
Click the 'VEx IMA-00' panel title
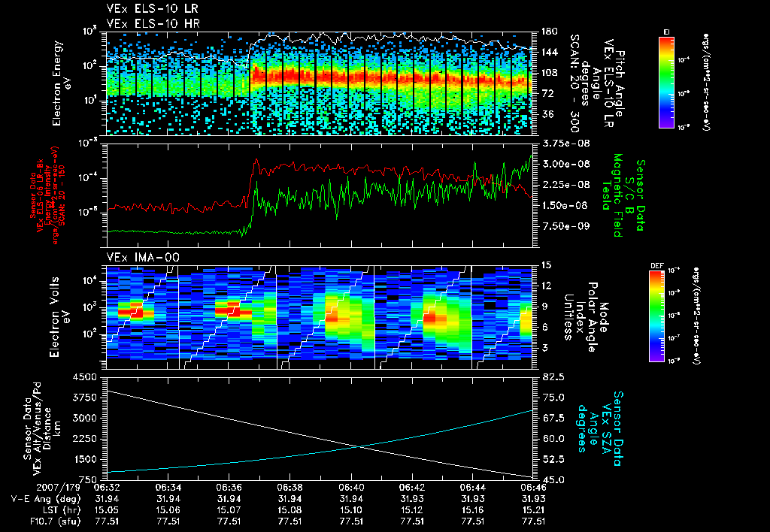pos(143,258)
